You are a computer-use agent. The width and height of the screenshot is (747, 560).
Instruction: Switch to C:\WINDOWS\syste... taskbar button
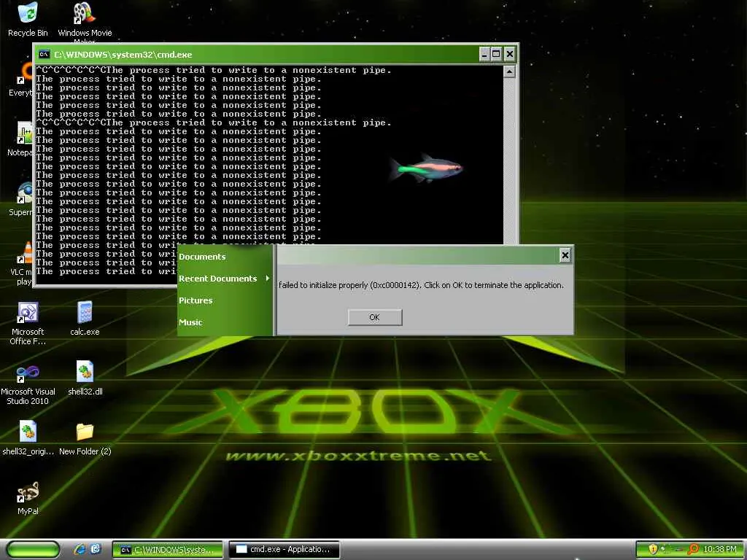click(x=167, y=550)
